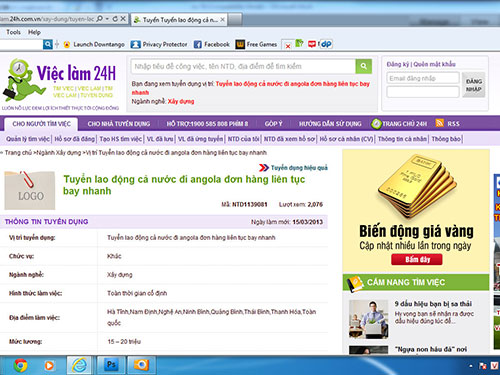Image resolution: width=500 pixels, height=375 pixels.
Task: Click Trang chủ in the breadcrumb
Action: point(18,153)
